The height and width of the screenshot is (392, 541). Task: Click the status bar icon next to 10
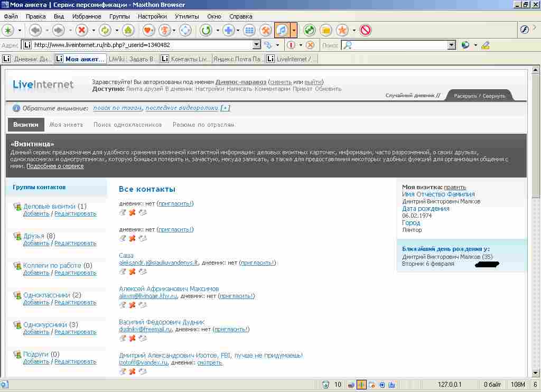click(351, 385)
